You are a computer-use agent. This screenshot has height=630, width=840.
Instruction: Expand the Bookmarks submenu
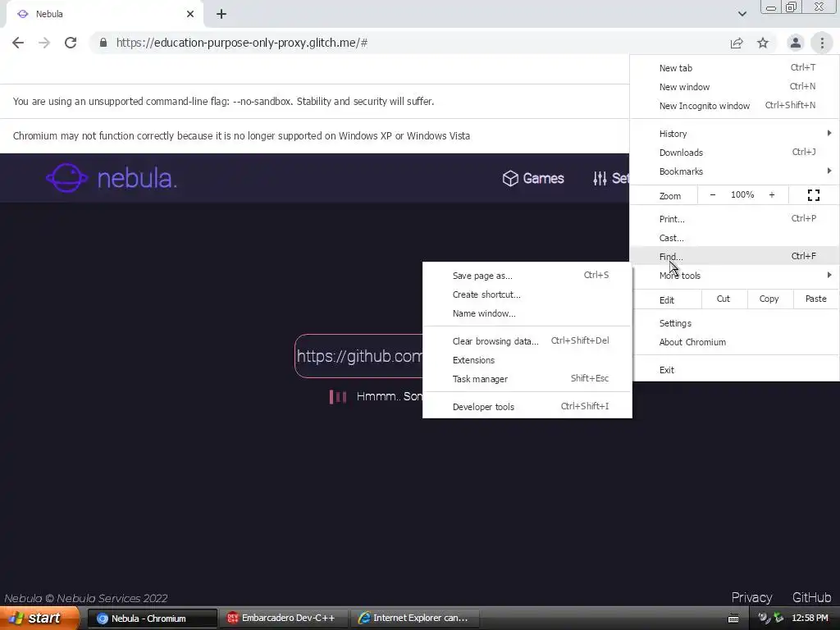tap(734, 171)
